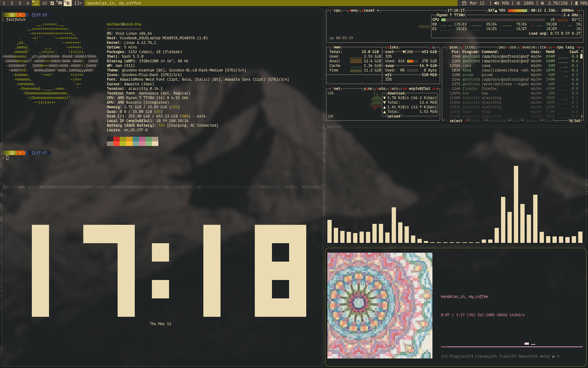This screenshot has height=368, width=588.
Task: Toggle reverse sorting in process list
Action: (528, 47)
